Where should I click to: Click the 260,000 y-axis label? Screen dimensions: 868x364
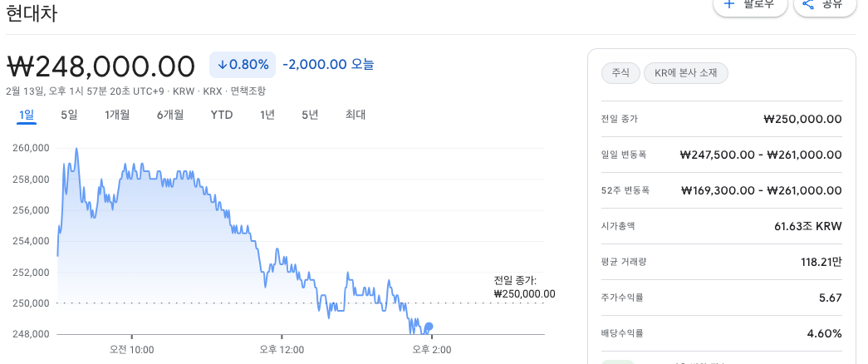[30, 148]
